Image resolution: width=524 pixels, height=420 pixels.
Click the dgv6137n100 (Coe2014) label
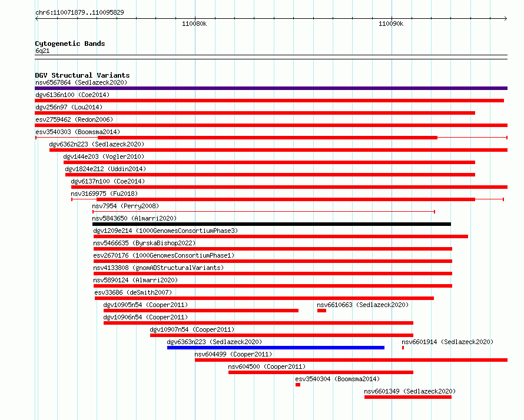108,181
